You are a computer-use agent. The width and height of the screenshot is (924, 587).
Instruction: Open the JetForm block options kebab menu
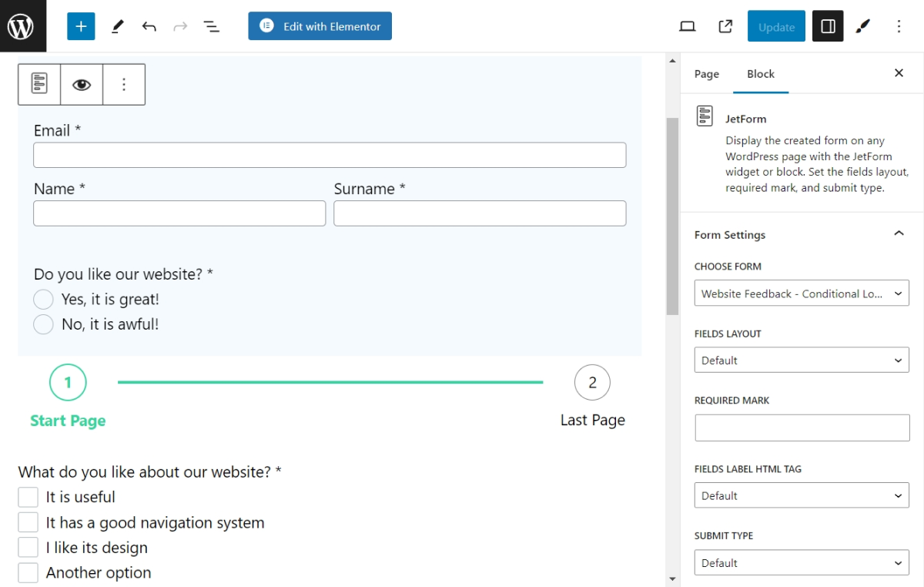pyautogui.click(x=124, y=84)
